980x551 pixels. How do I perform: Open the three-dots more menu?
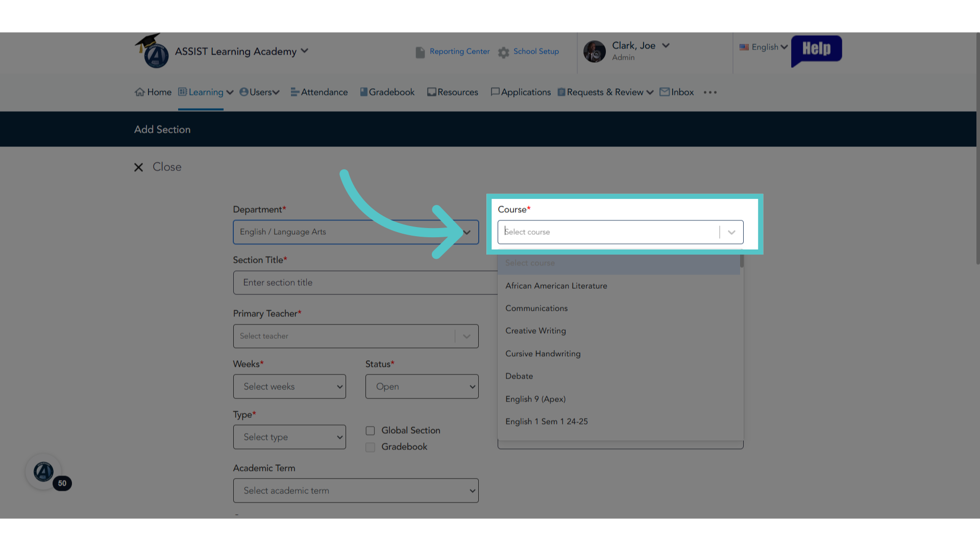(710, 92)
